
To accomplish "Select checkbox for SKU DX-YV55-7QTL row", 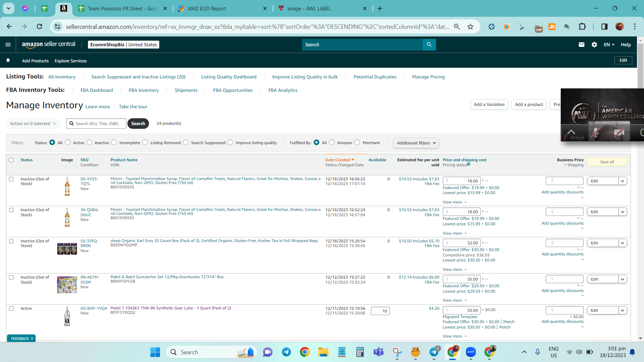I will click(x=11, y=179).
